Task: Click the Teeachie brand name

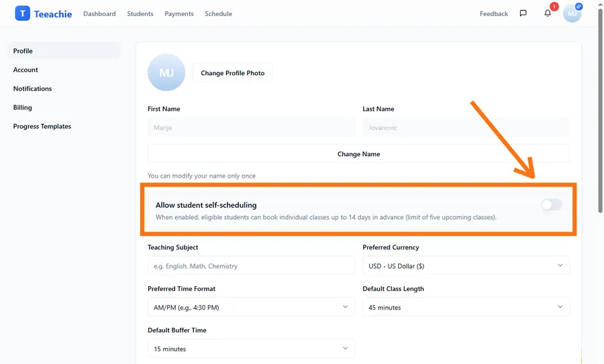Action: [53, 14]
